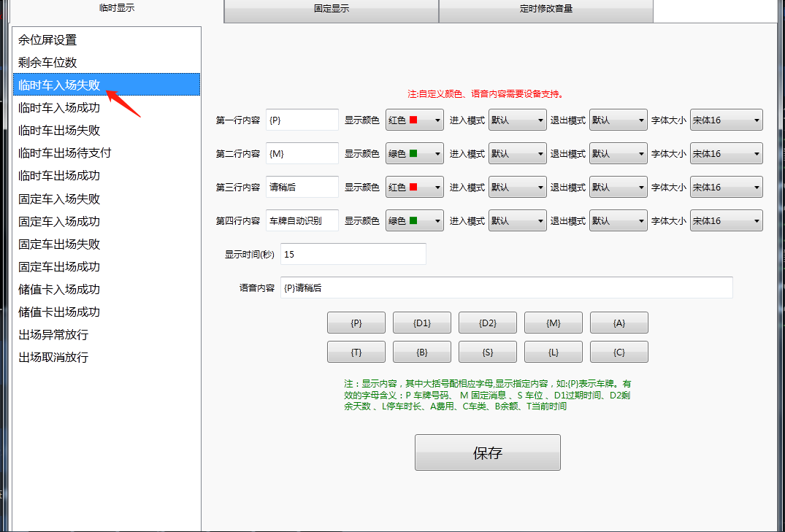
Task: Click the 显示时间(秒) input field
Action: point(353,254)
